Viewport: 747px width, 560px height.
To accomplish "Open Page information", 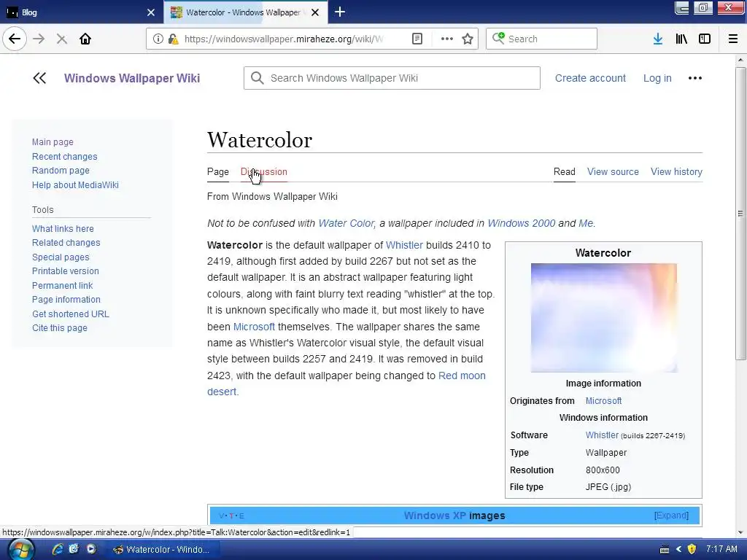I will point(66,300).
